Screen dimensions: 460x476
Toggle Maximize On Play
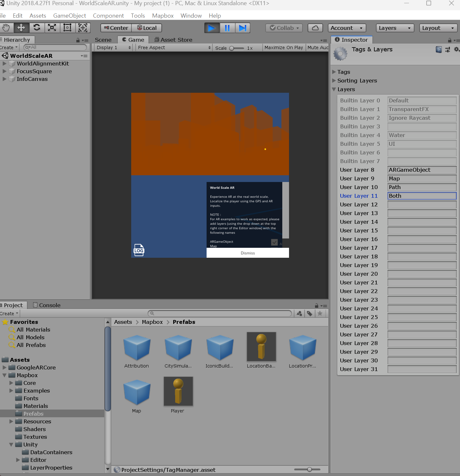284,48
